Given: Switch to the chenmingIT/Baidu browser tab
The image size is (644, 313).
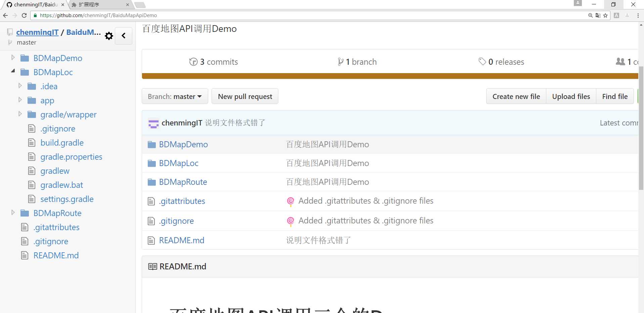Looking at the screenshot, I should [x=35, y=5].
